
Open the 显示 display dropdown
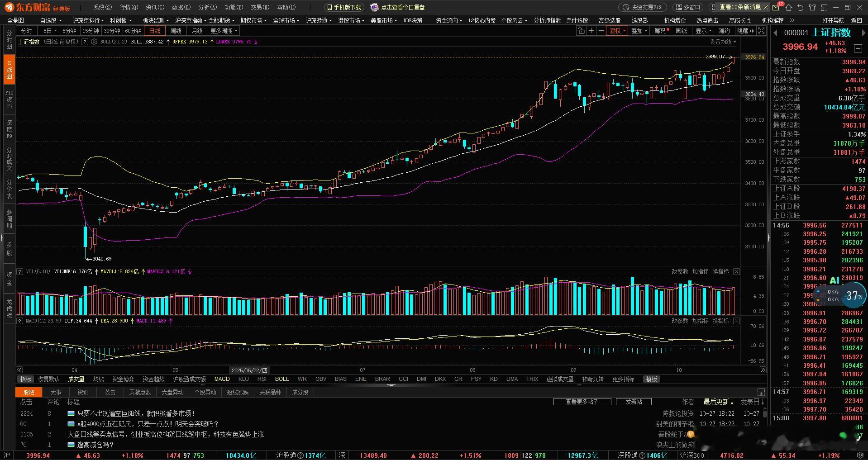coord(704,31)
